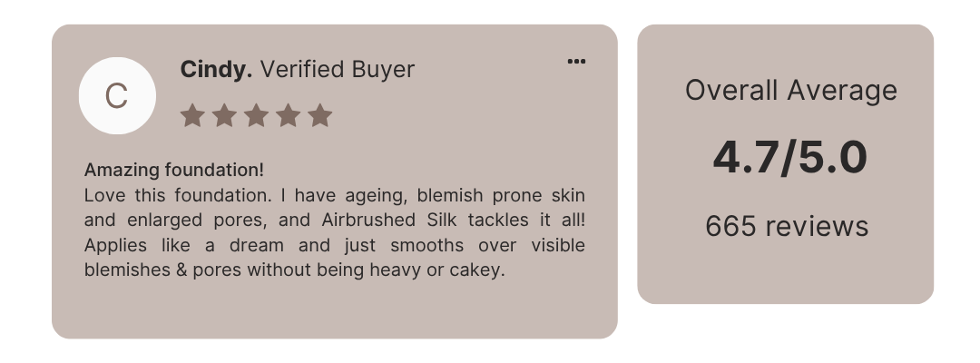
Task: Open the 665 reviews link
Action: click(x=787, y=226)
